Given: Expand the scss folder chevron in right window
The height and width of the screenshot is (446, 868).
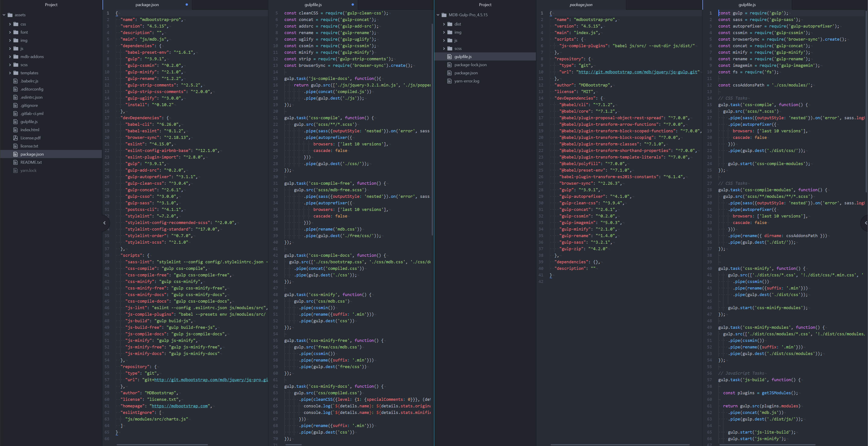Looking at the screenshot, I should 444,49.
